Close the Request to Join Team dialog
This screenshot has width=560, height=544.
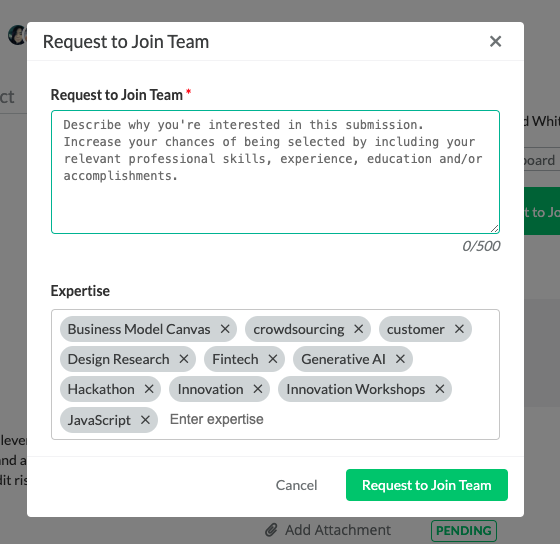[495, 41]
